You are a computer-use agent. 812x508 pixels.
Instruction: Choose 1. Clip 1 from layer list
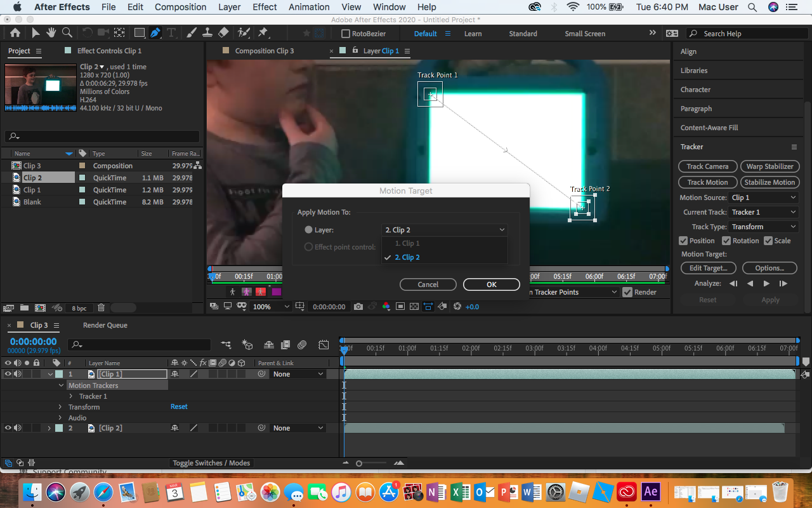pyautogui.click(x=407, y=243)
